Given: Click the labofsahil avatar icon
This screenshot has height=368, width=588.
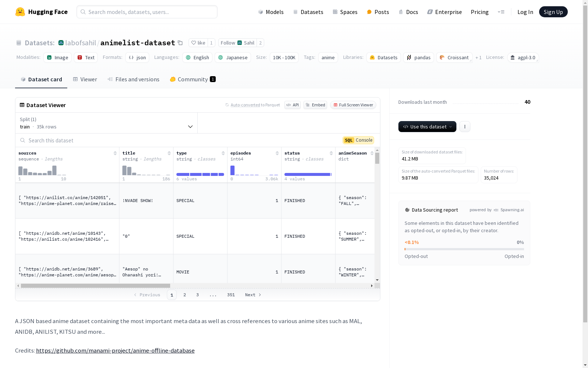Looking at the screenshot, I should click(61, 43).
